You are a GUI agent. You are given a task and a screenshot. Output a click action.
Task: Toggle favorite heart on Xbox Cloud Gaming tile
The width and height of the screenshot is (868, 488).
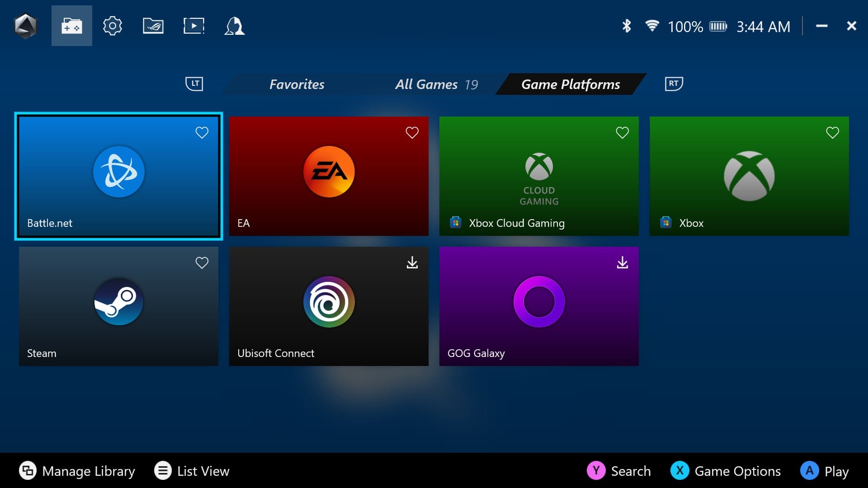(623, 132)
